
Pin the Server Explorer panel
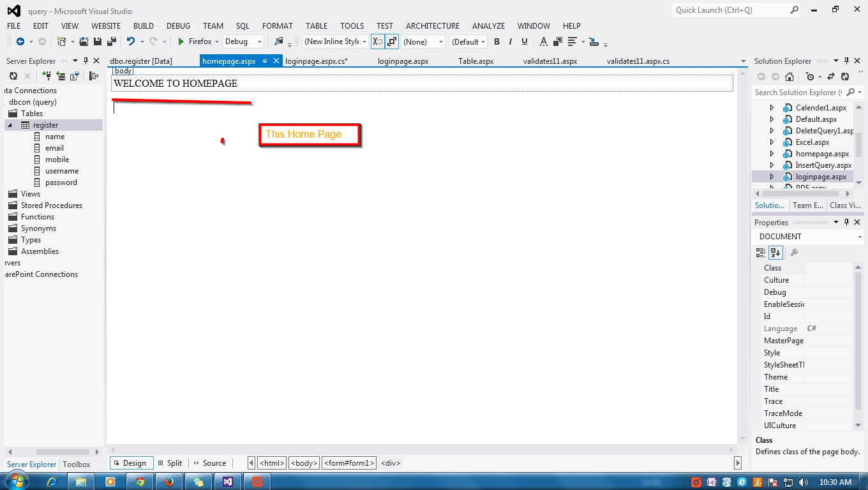coord(86,61)
